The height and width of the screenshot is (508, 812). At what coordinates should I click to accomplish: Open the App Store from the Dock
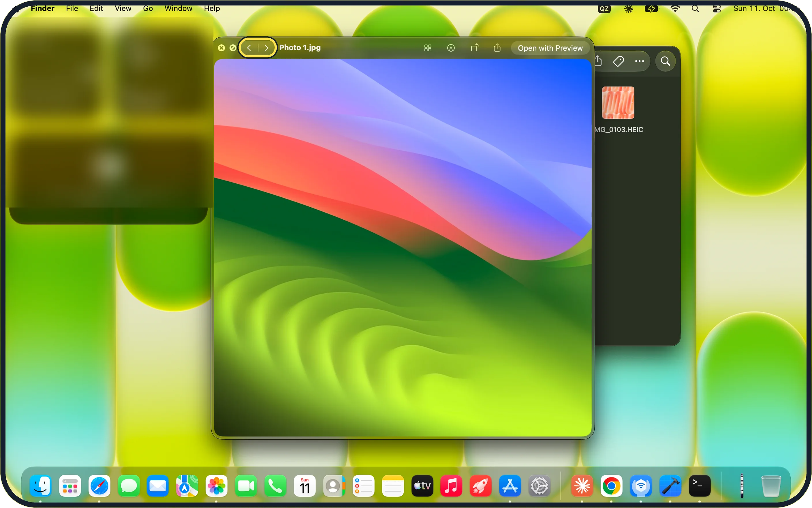[510, 486]
